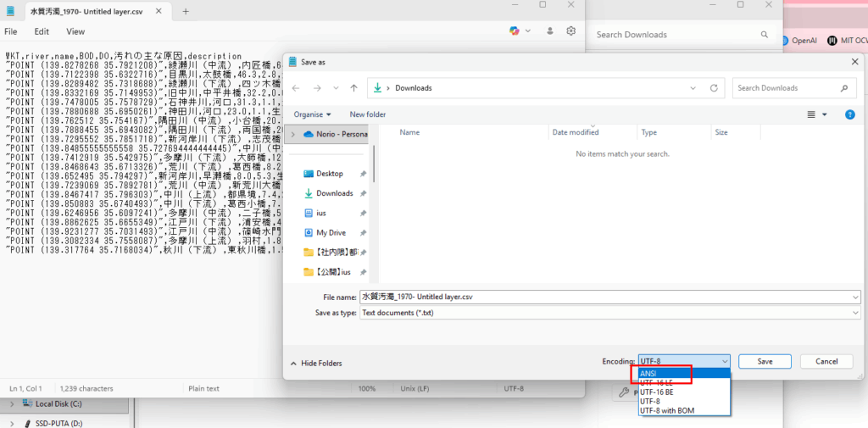
Task: Click the Save button
Action: [765, 361]
